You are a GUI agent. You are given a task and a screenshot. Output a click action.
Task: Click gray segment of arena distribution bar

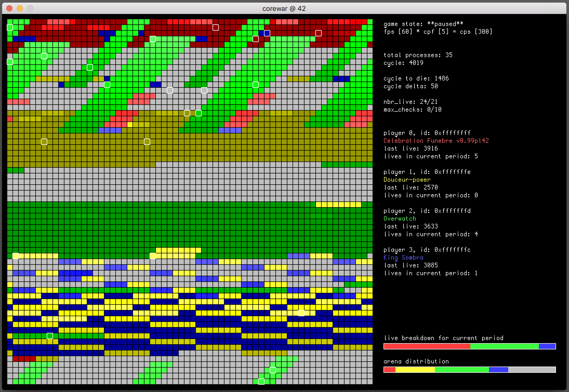(532, 370)
